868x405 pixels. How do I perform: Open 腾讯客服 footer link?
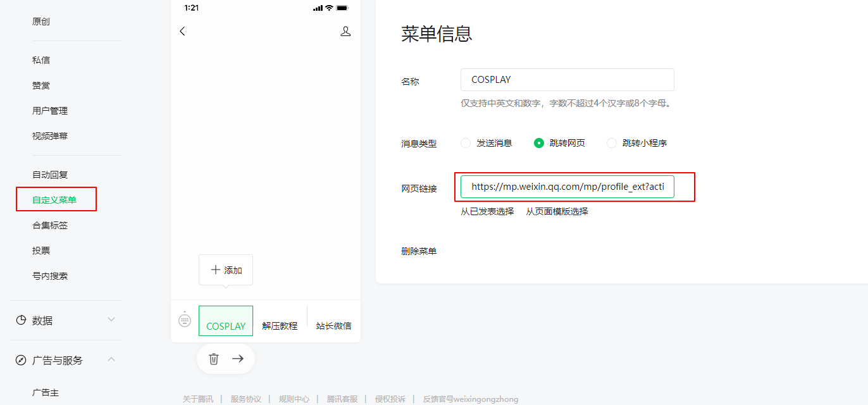(342, 399)
